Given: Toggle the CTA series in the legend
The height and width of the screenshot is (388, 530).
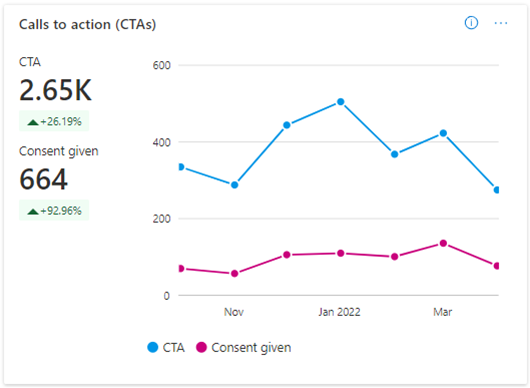Looking at the screenshot, I should click(x=166, y=347).
